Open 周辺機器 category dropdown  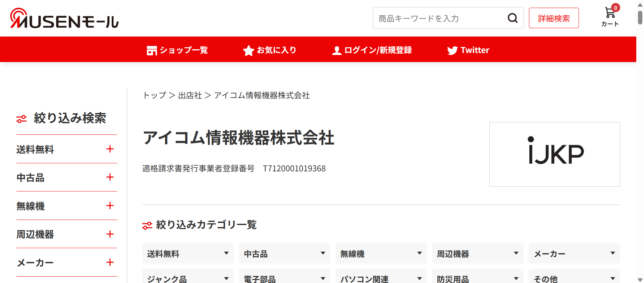(x=478, y=253)
